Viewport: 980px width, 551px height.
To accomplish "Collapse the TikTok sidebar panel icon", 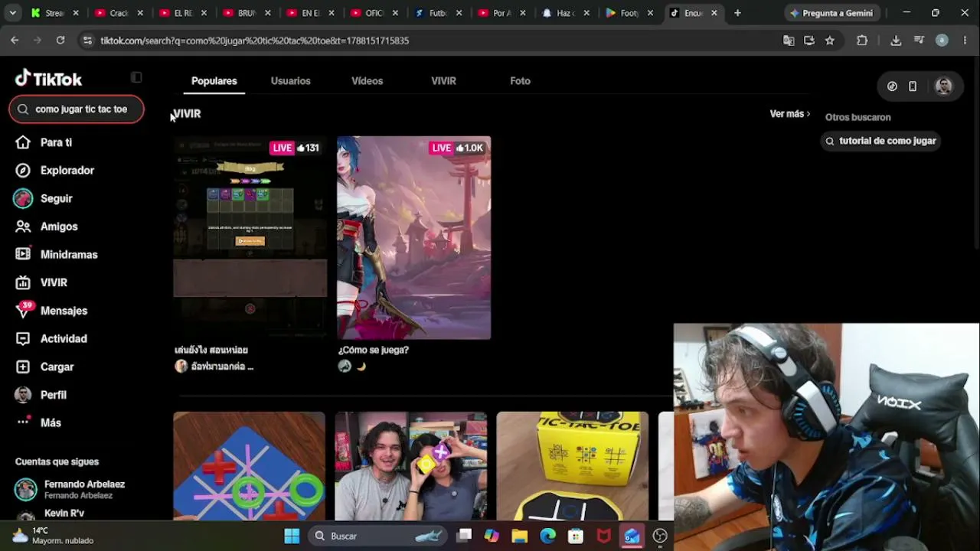I will coord(136,77).
